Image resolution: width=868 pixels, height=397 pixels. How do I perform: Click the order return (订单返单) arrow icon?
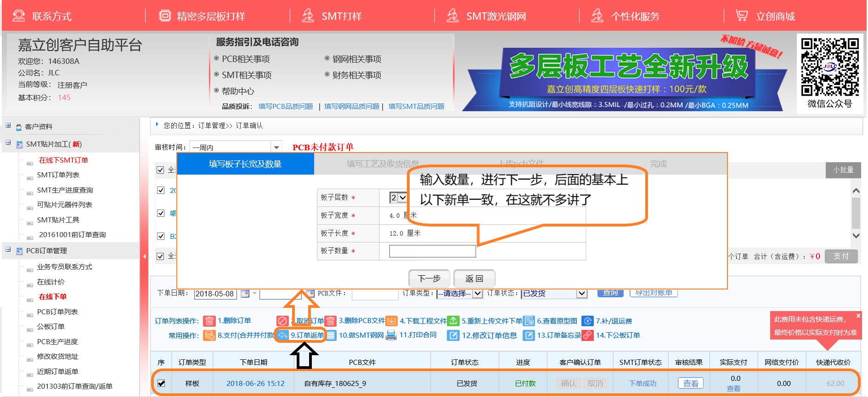click(283, 335)
